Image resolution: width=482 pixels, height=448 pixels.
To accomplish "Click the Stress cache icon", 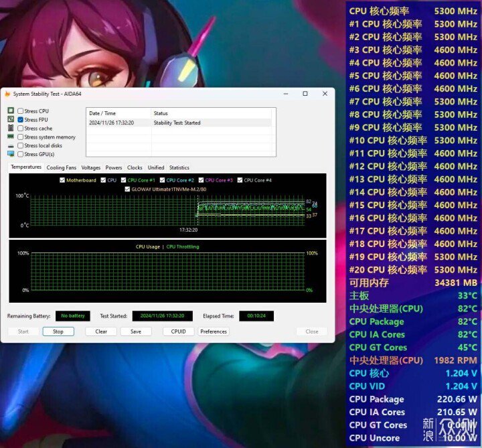I will 11,128.
